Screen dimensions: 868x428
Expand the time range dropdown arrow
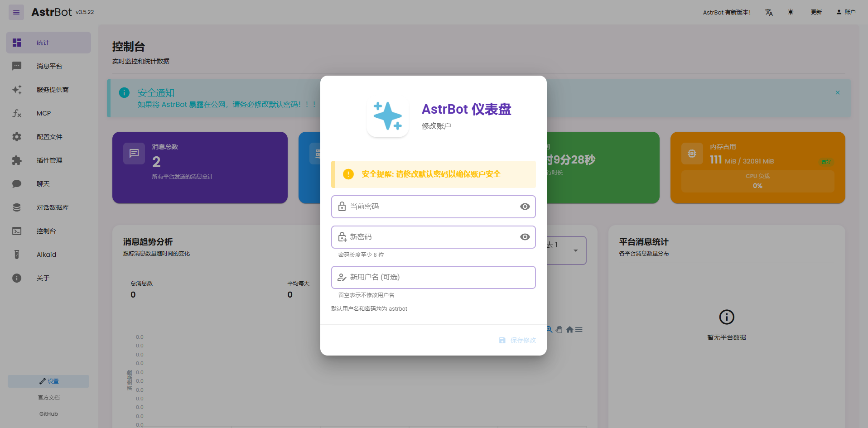point(575,250)
